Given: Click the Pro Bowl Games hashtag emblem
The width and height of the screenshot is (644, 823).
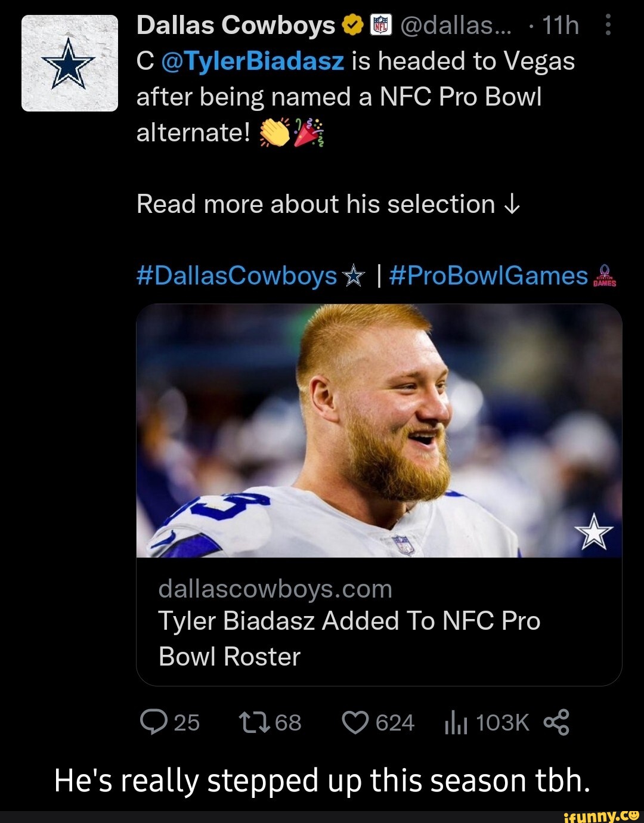Looking at the screenshot, I should 604,276.
